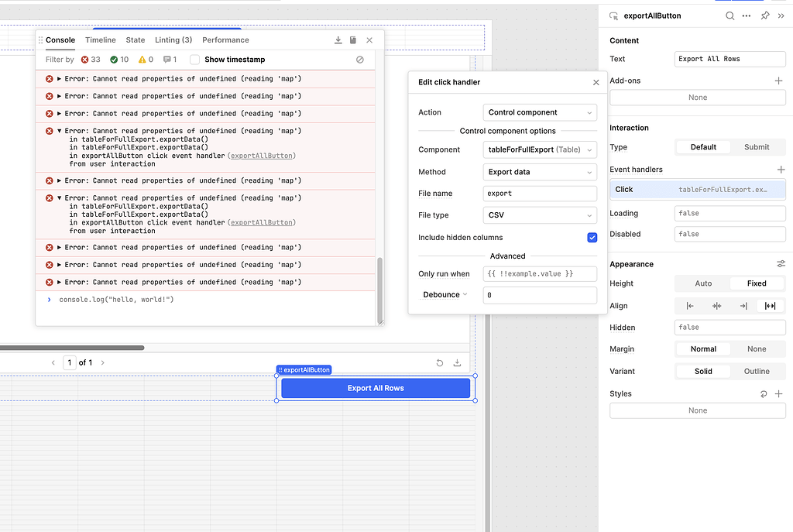
Task: Edit the File name field
Action: [x=540, y=194]
